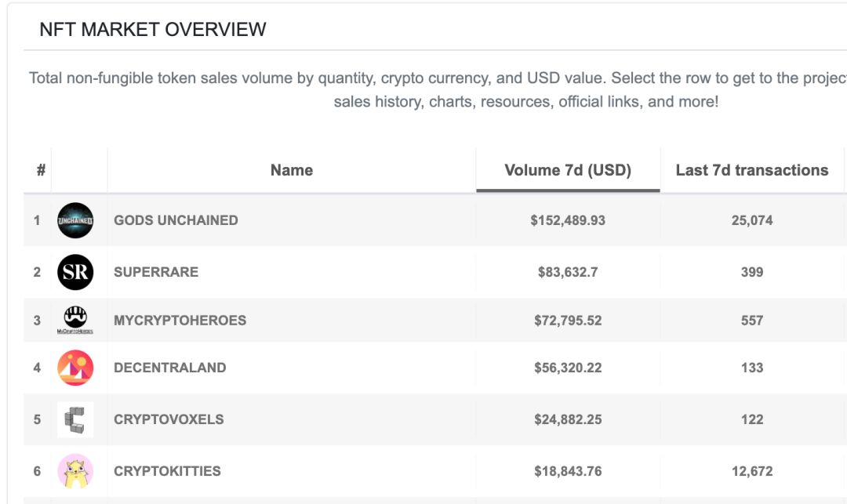Sort by the Volume 7d (USD) column

568,171
